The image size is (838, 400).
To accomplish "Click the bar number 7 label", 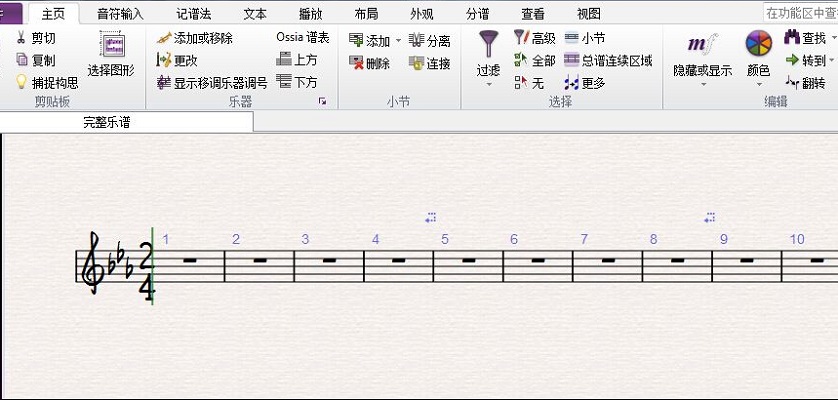I will [x=584, y=239].
